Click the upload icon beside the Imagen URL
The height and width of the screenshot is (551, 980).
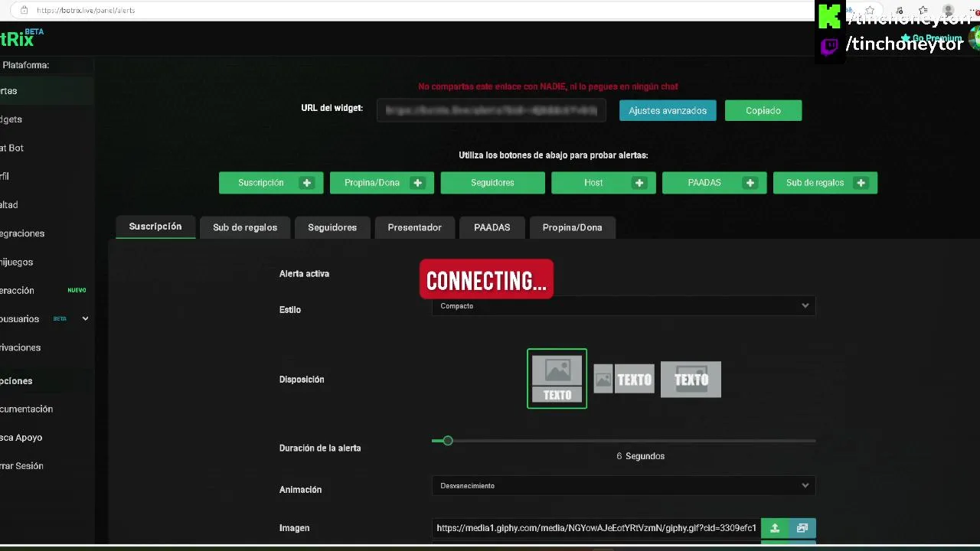coord(775,528)
